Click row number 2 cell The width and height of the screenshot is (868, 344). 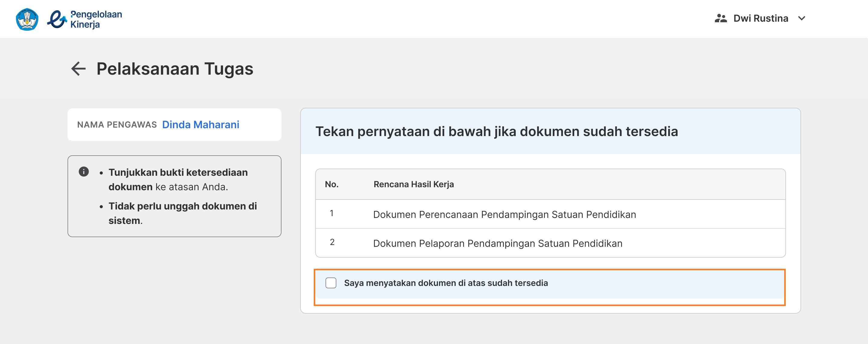(x=332, y=242)
